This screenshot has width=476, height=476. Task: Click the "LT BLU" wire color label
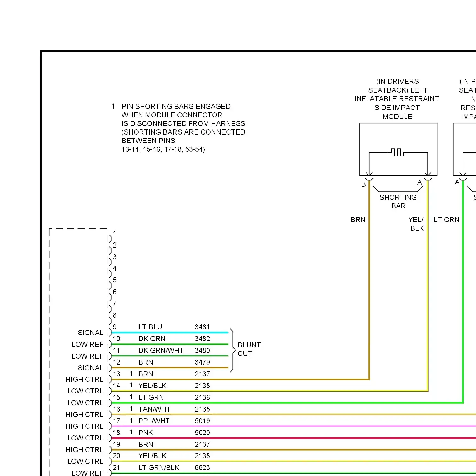pos(150,327)
